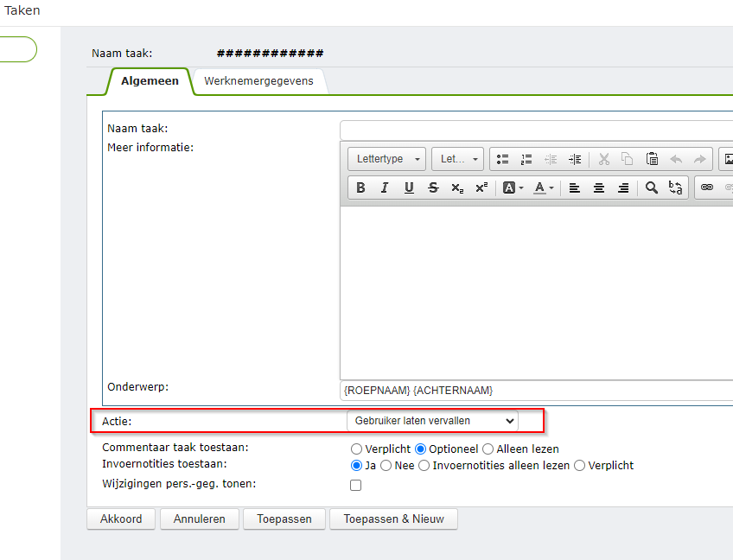This screenshot has width=733, height=560.
Task: Decrease indent in the editor toolbar
Action: [551, 159]
